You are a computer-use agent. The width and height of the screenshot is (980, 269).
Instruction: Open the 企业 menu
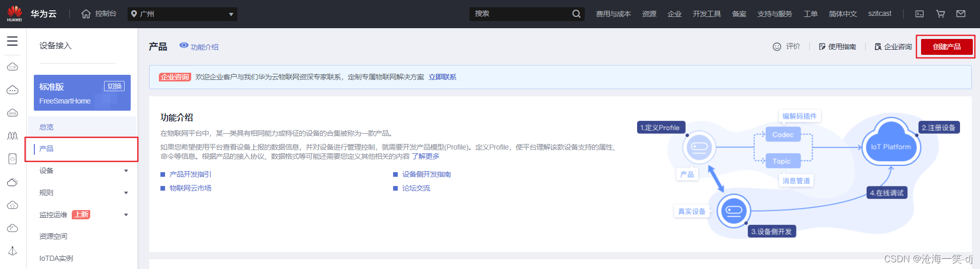675,14
